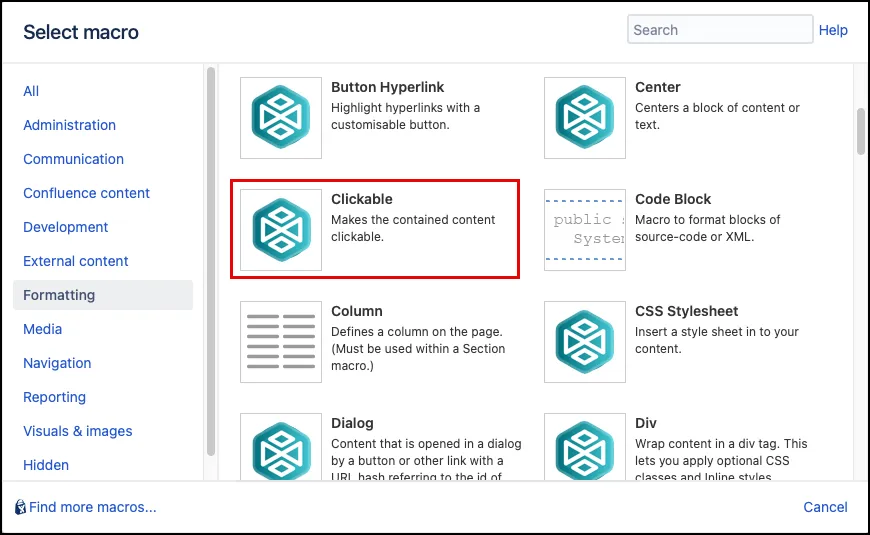Click 'Wrap content in a div tag' description
This screenshot has height=535, width=870.
pos(721,460)
